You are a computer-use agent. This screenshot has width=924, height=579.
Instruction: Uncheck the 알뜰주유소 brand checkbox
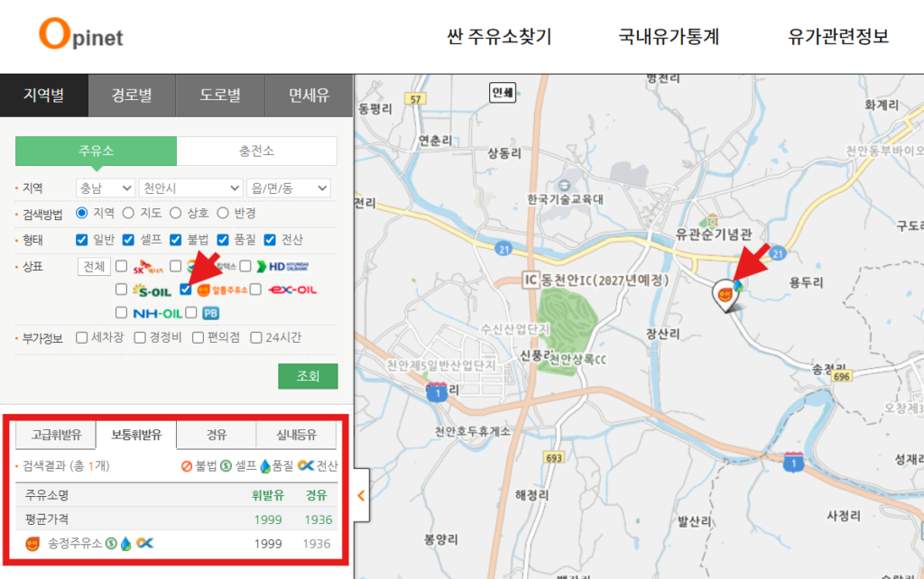pos(185,289)
